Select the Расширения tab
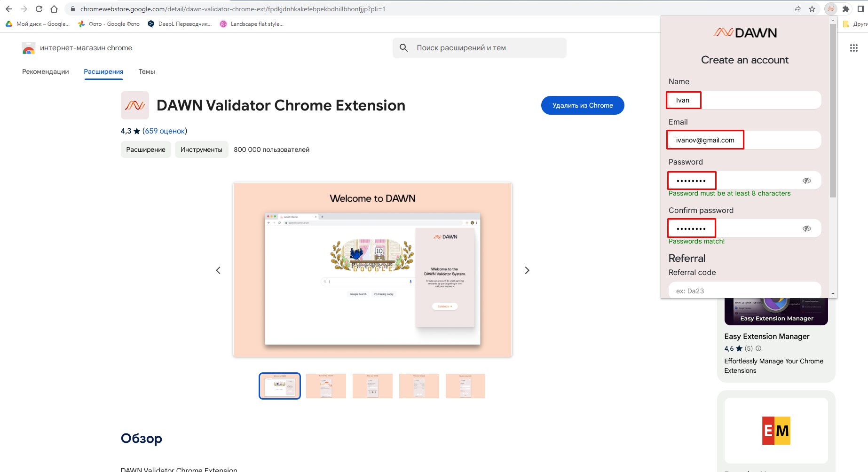This screenshot has height=472, width=868. pyautogui.click(x=103, y=71)
